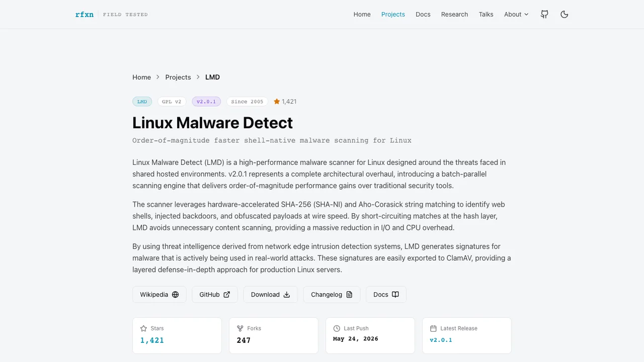Open the Changelog button
This screenshot has width=644, height=362.
click(332, 295)
